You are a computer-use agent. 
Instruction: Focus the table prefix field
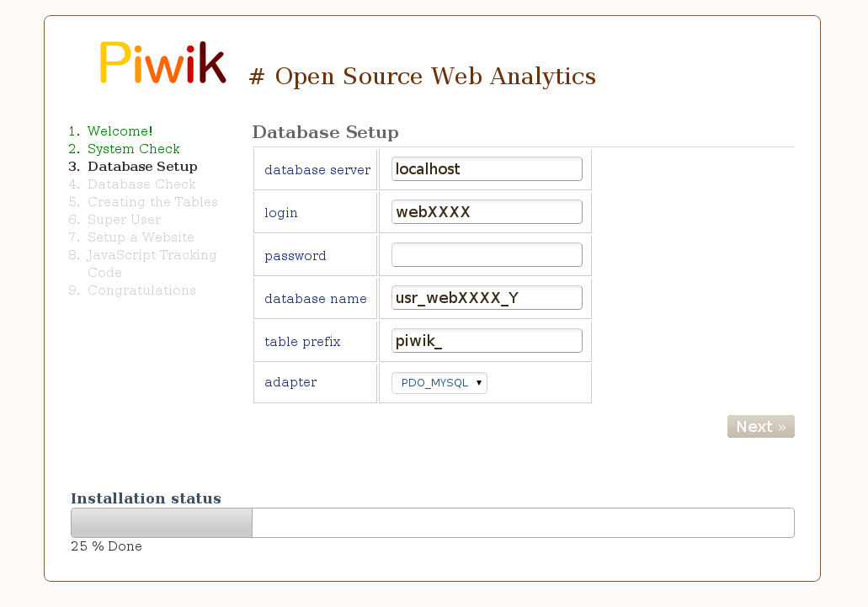[x=487, y=341]
